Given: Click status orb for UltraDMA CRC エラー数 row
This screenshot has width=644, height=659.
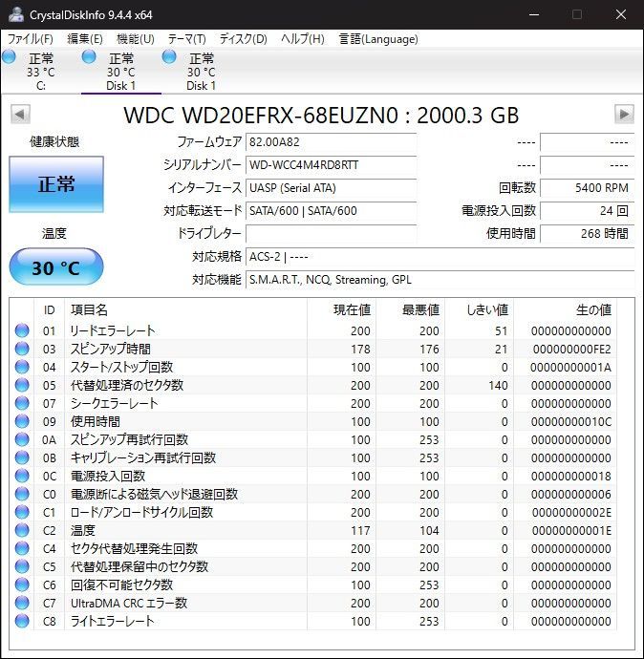Looking at the screenshot, I should (x=22, y=603).
